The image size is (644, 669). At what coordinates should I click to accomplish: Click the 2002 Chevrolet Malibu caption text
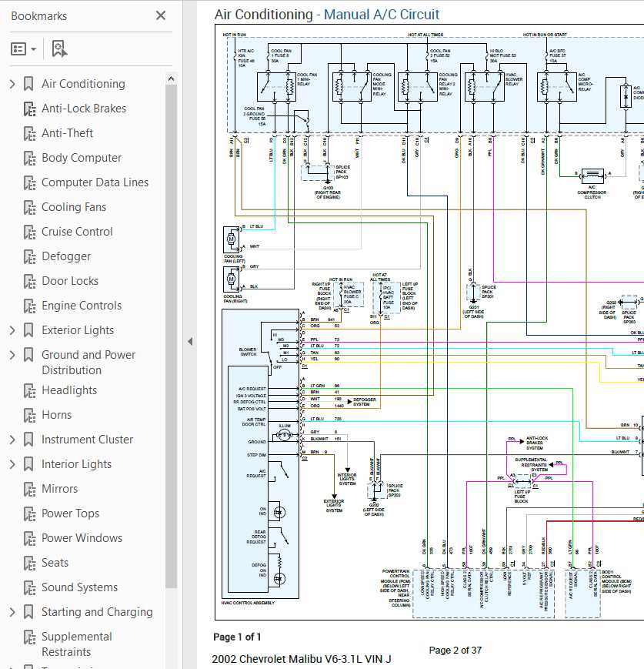coord(301,659)
